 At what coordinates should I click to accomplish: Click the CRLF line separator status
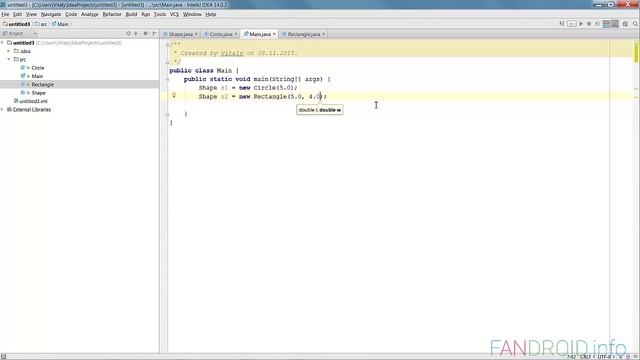586,357
